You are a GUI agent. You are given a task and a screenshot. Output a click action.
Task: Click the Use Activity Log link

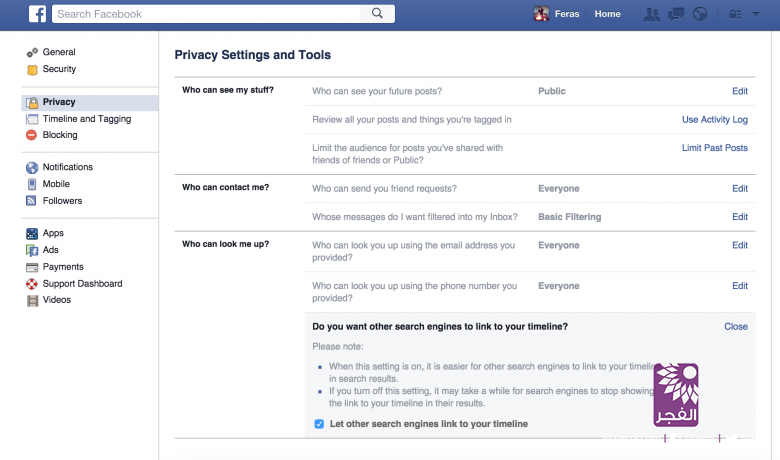pyautogui.click(x=714, y=120)
